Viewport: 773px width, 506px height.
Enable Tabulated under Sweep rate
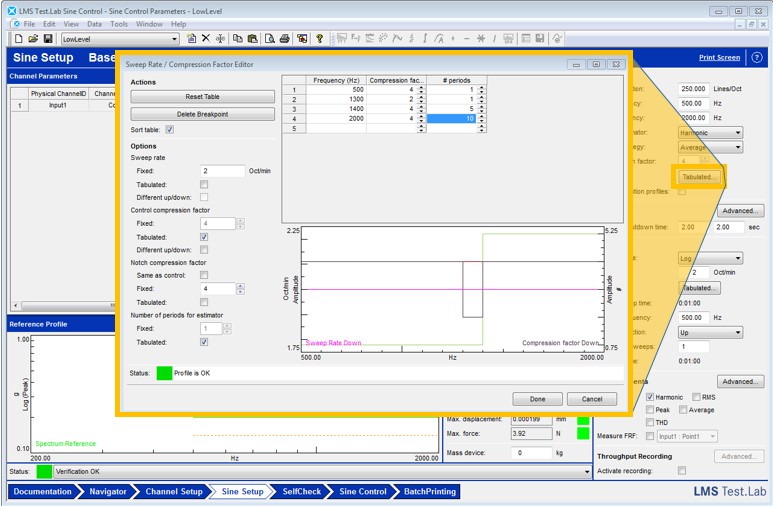tap(204, 184)
